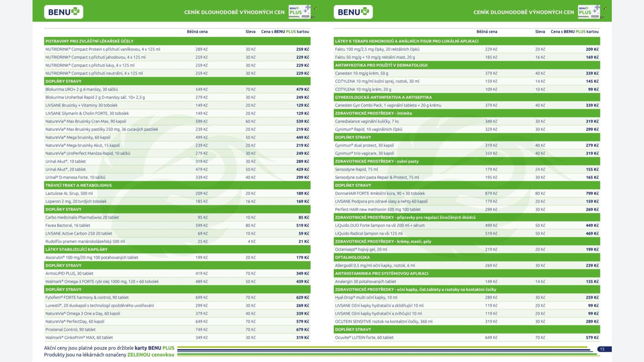Select 'Lactulose AL Sirup, 500 ml' row
644x362 pixels.
tap(177, 193)
